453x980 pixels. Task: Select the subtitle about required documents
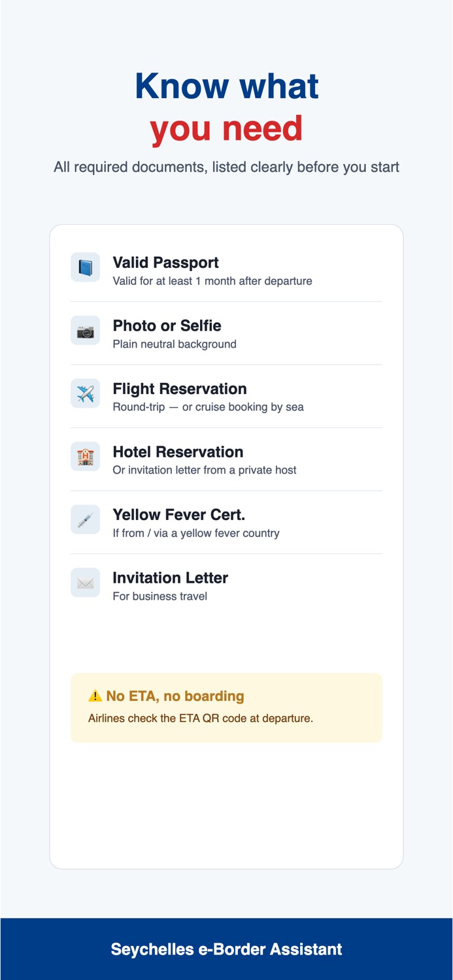(x=226, y=167)
